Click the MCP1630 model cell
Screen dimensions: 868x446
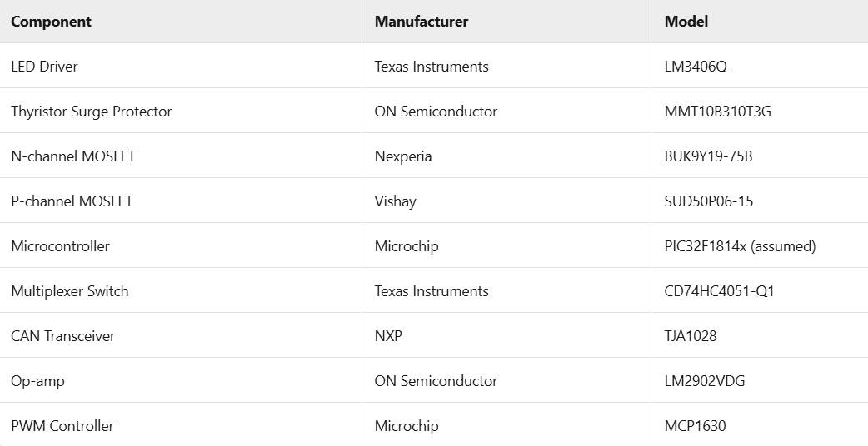click(x=695, y=426)
